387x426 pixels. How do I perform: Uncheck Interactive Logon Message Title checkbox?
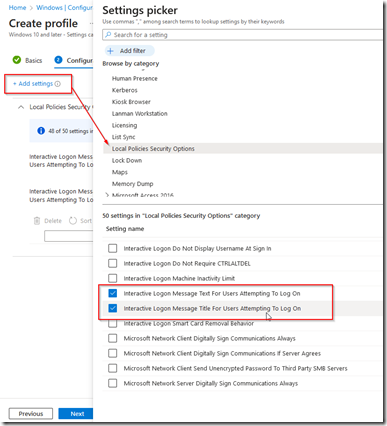coord(113,308)
